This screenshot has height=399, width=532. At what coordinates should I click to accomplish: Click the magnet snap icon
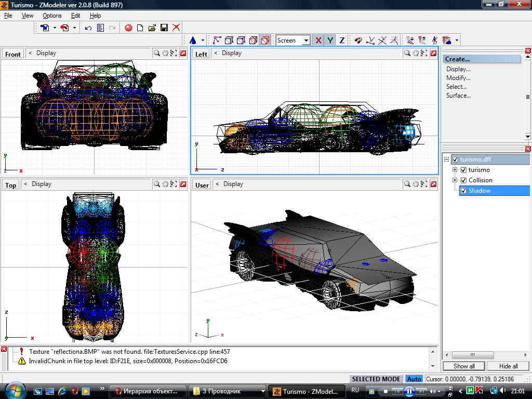click(358, 40)
